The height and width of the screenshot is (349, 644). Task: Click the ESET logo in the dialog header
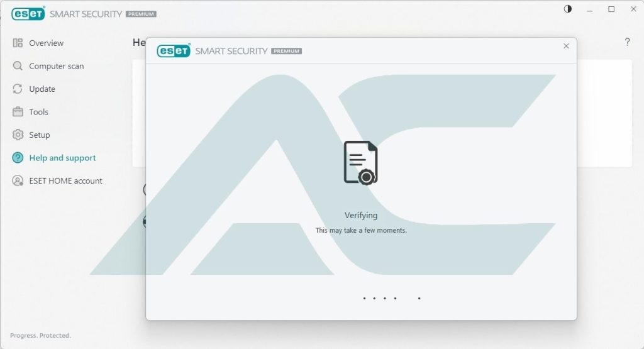174,50
